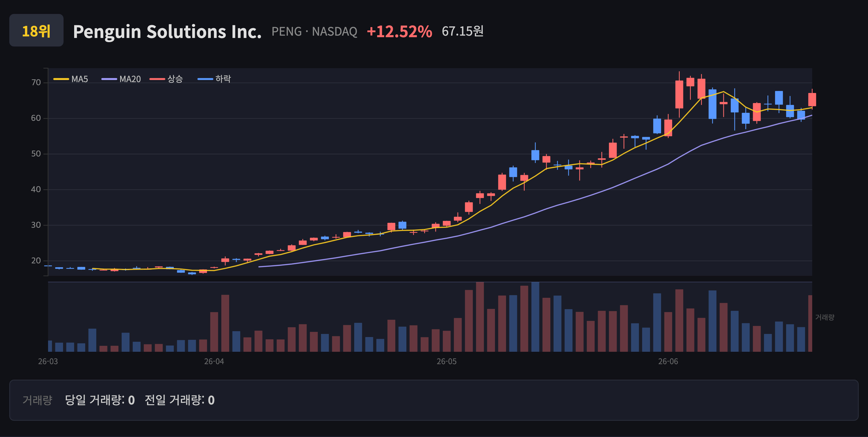
Task: Toggle the 상승 legend entry
Action: (x=166, y=79)
